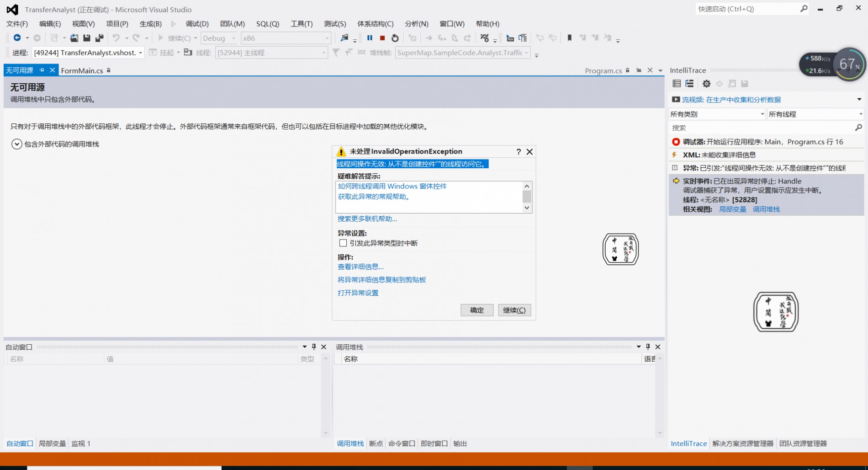Open the document tab list dropdown arrow

(x=660, y=70)
